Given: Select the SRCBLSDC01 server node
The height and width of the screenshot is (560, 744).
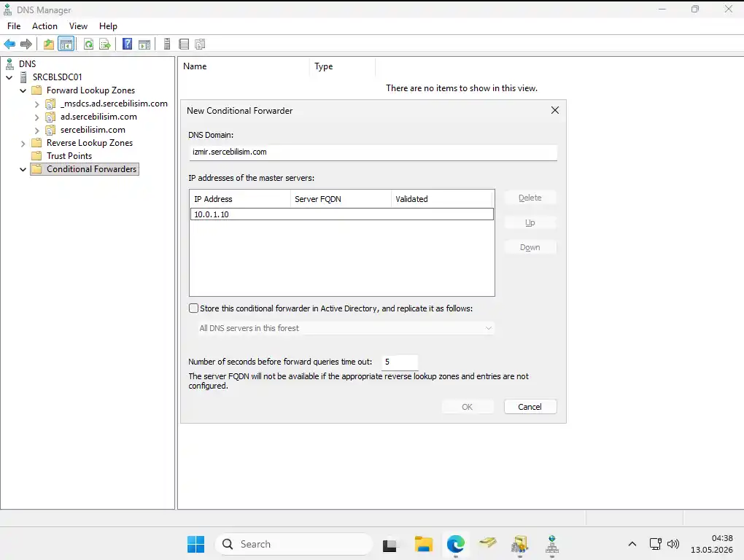Looking at the screenshot, I should (x=57, y=77).
